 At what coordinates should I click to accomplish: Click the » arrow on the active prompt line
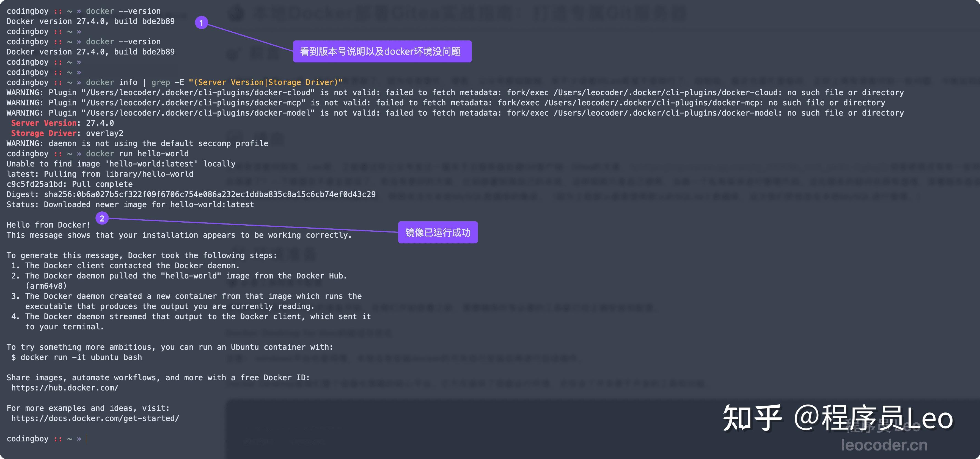[x=79, y=438]
